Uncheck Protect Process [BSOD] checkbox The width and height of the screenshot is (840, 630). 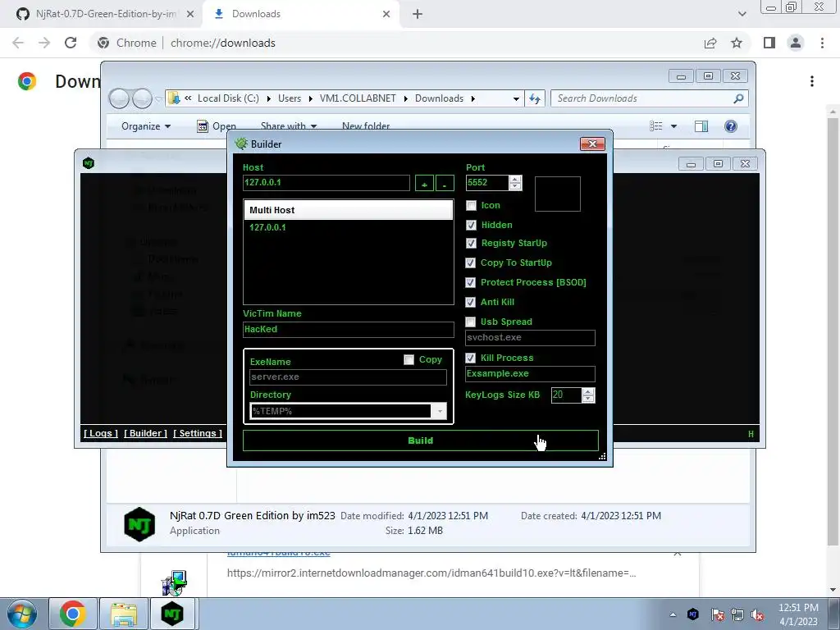point(471,282)
